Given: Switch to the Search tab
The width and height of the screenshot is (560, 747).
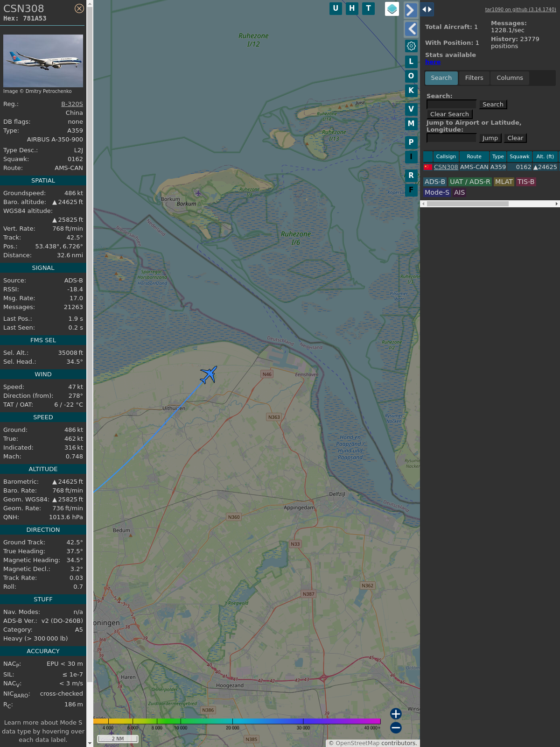Looking at the screenshot, I should click(x=441, y=78).
